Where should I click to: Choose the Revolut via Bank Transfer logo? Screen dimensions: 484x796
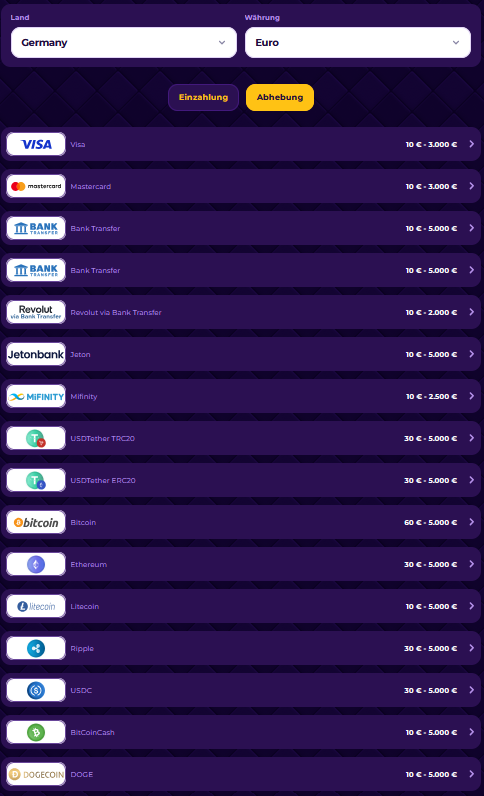[36, 312]
